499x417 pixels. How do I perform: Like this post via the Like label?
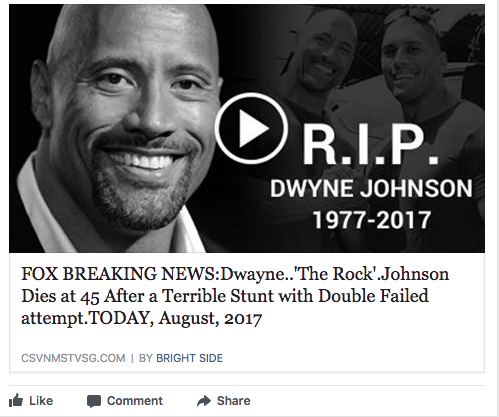tap(41, 401)
